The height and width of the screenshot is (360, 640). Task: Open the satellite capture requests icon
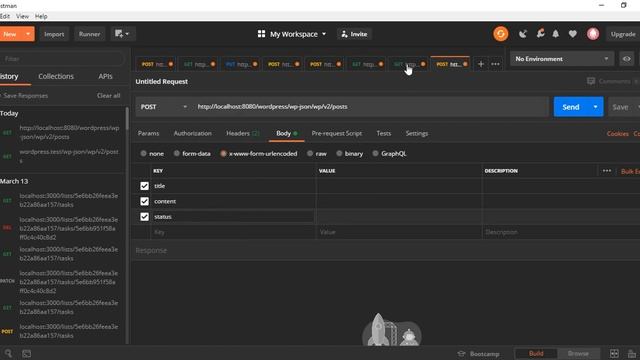click(522, 34)
